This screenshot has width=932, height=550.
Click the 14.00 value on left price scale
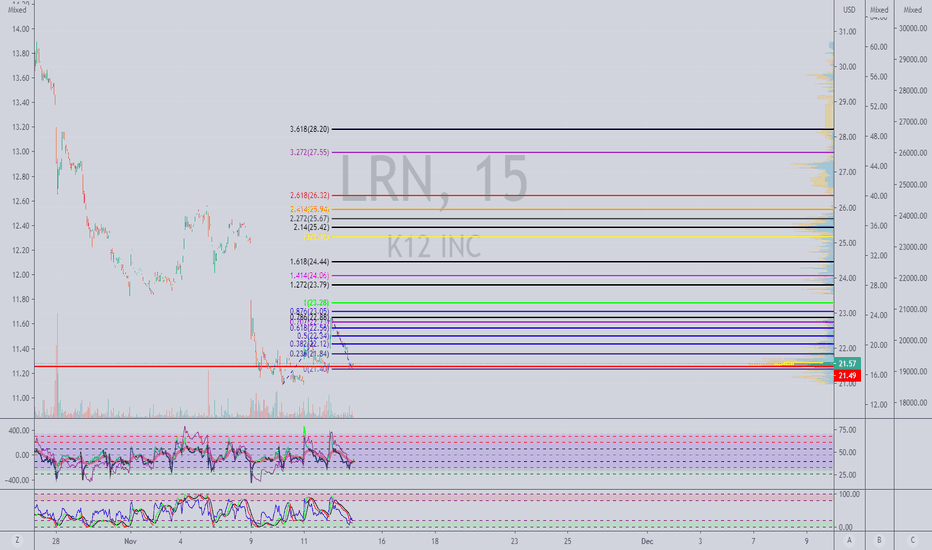click(20, 29)
